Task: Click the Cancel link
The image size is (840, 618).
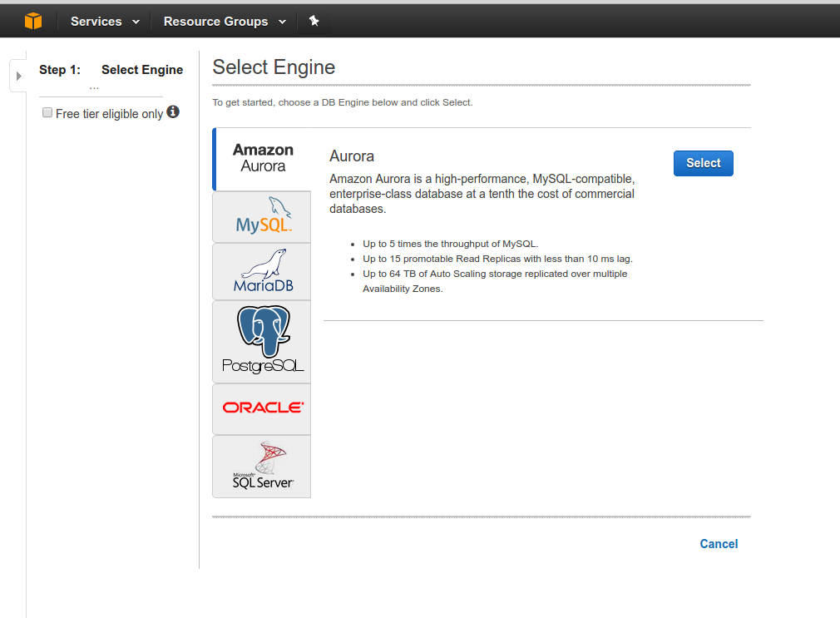Action: tap(719, 544)
